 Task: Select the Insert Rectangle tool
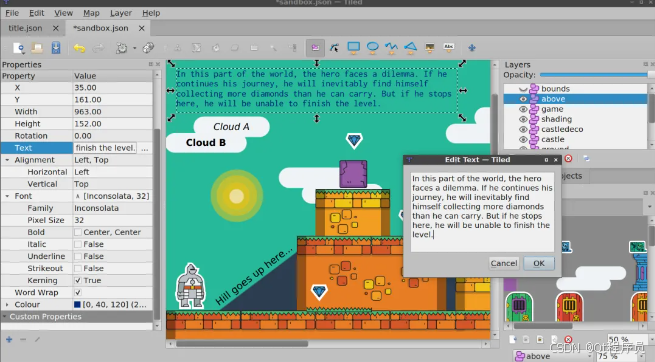tap(353, 48)
